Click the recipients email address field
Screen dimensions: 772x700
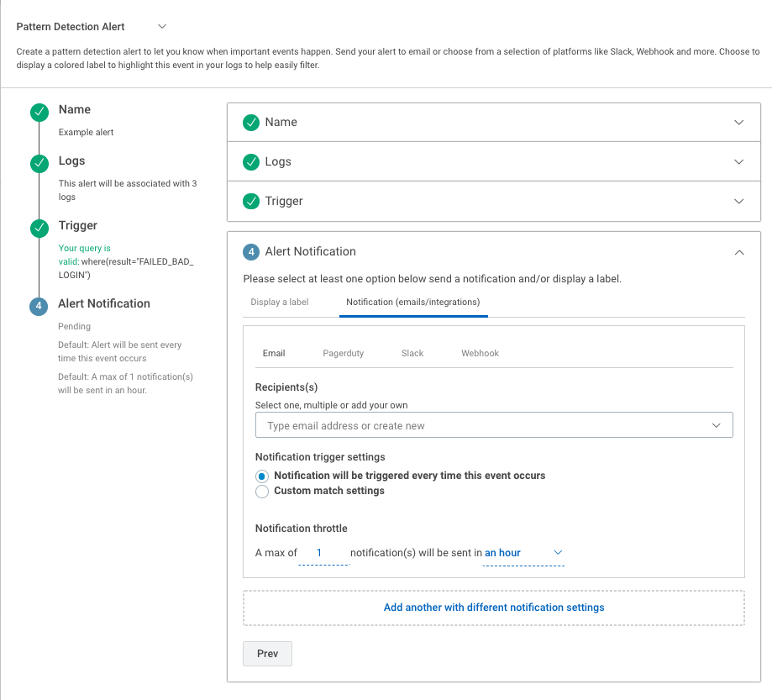pos(486,426)
